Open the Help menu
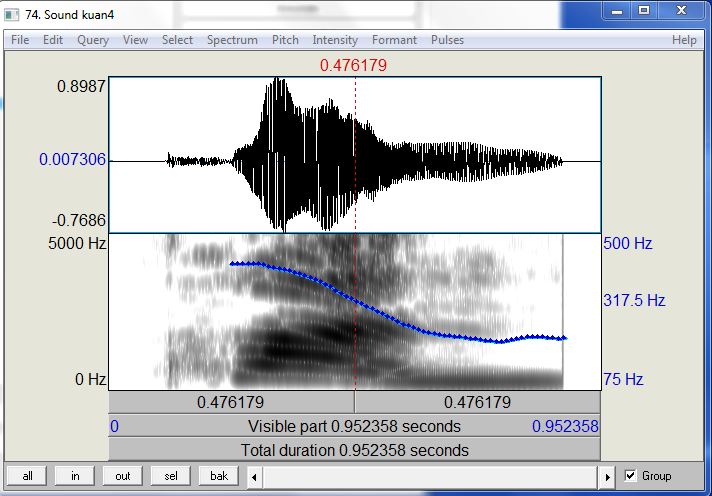This screenshot has width=712, height=496. coord(684,40)
